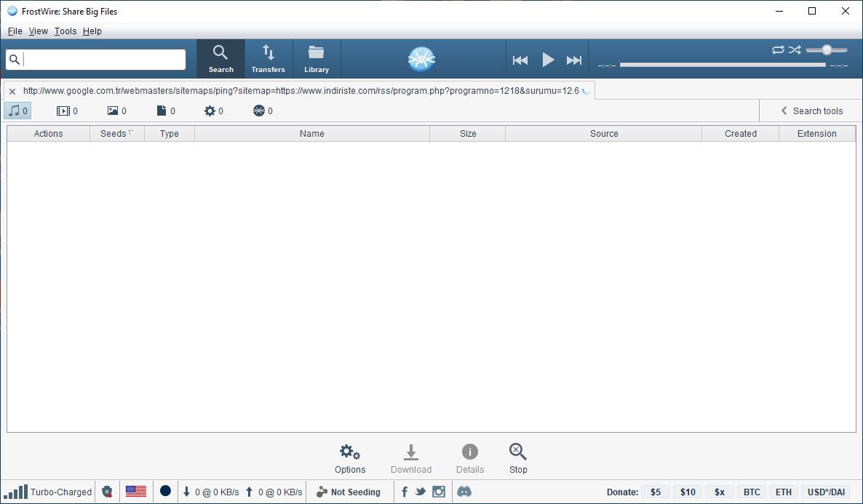863x504 pixels.
Task: Click the upload speed indicator
Action: coord(274,492)
